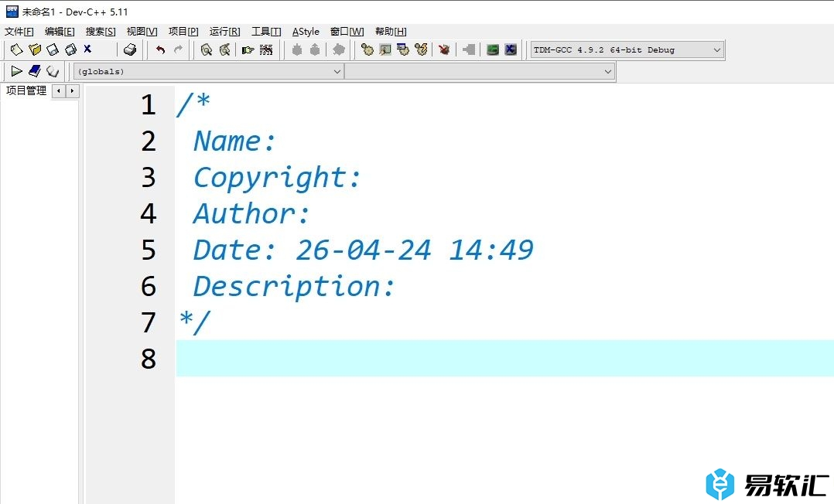Start debugging with the bug icon
The height and width of the screenshot is (504, 834).
[x=444, y=49]
